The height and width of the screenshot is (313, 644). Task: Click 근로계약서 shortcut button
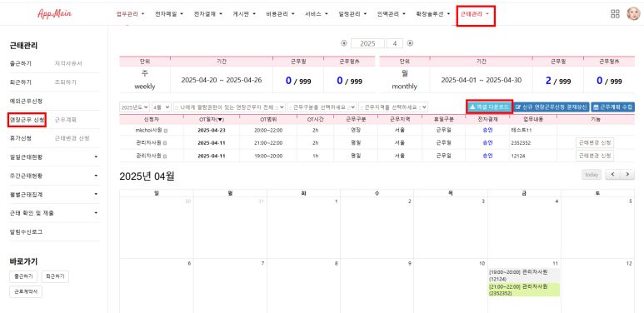pos(26,291)
